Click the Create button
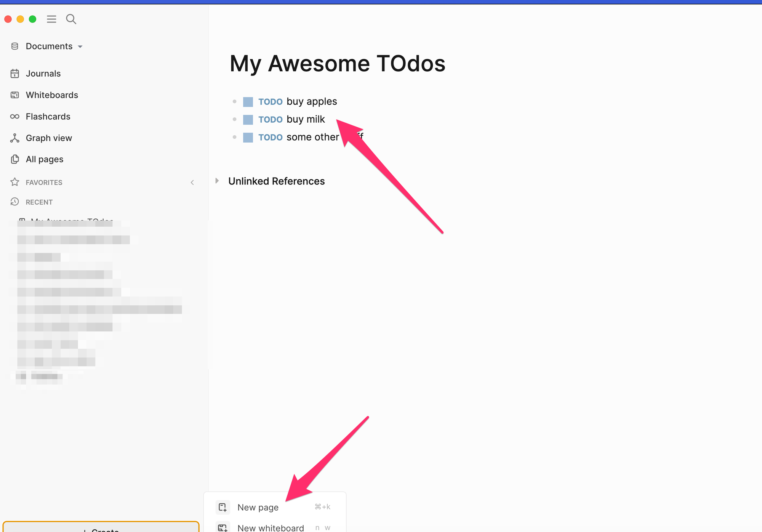The height and width of the screenshot is (532, 762). click(101, 528)
